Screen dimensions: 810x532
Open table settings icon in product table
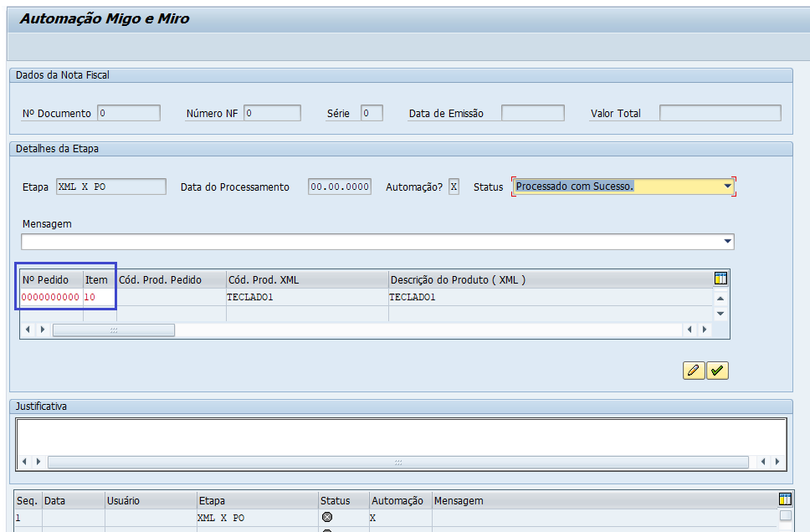[720, 279]
